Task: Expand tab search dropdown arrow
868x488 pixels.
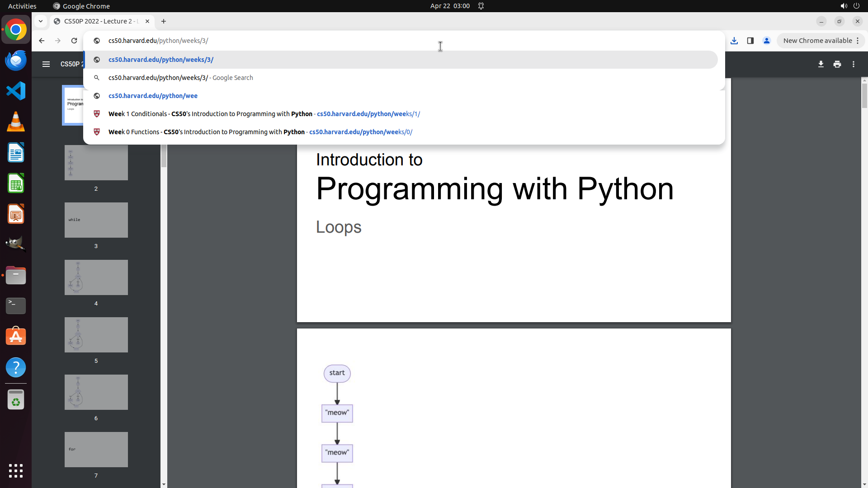Action: [41, 21]
